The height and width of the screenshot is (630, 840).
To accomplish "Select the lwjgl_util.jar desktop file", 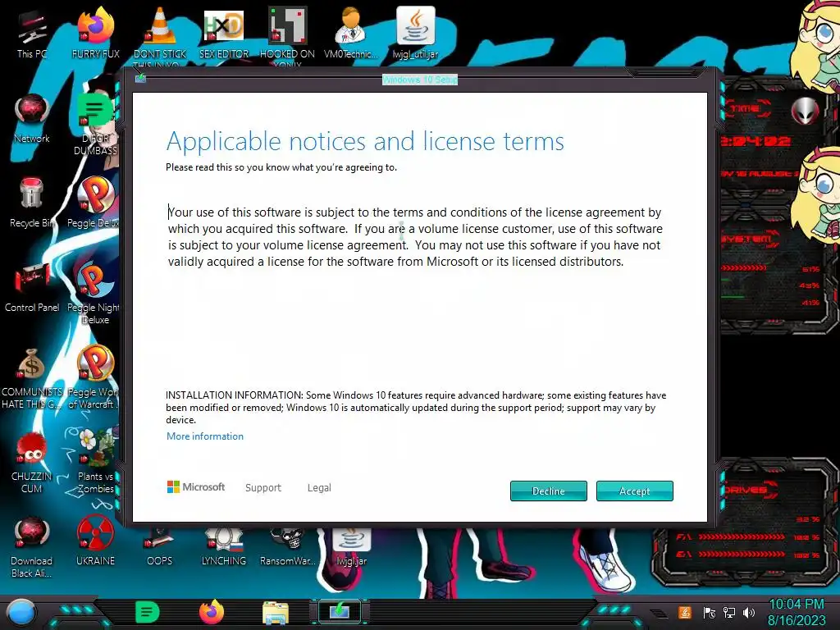I will (x=415, y=33).
